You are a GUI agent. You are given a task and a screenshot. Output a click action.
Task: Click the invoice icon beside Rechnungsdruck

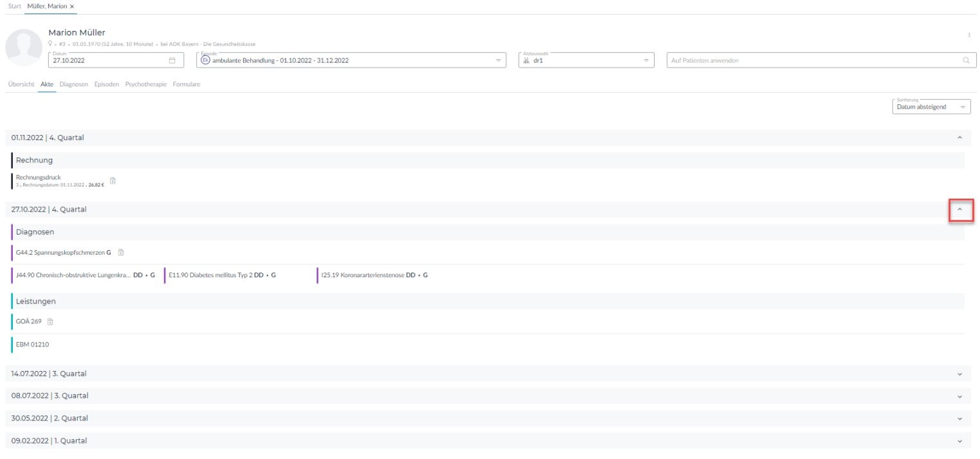[113, 181]
